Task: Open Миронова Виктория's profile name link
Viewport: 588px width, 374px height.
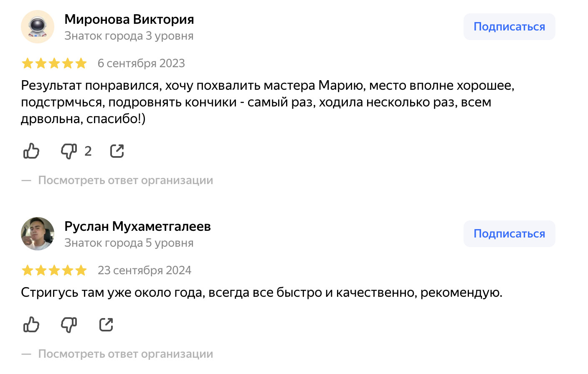Action: (129, 19)
